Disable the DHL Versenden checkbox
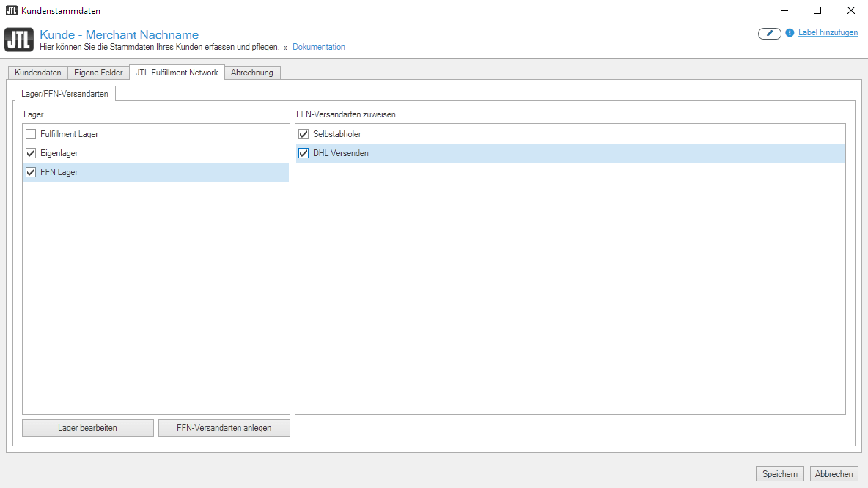This screenshot has width=868, height=488. coord(304,153)
